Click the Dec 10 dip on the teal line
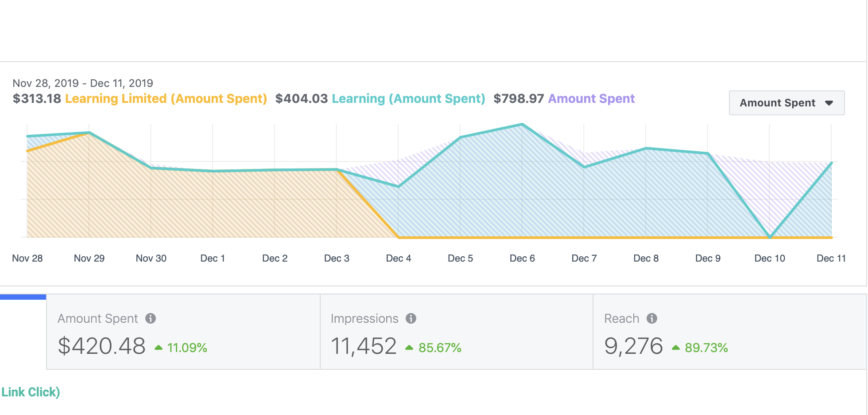This screenshot has width=868, height=415. (x=770, y=237)
